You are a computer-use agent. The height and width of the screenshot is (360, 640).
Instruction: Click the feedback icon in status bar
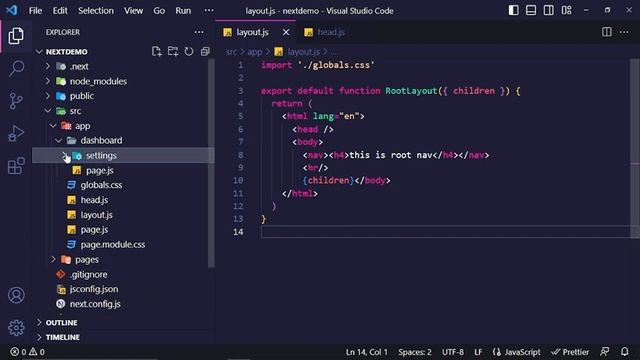coord(604,351)
